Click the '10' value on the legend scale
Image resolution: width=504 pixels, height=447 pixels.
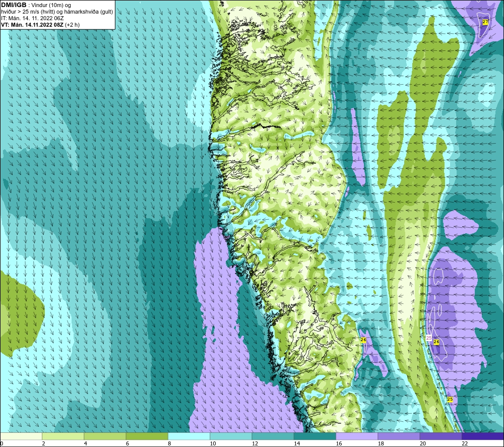213,444
